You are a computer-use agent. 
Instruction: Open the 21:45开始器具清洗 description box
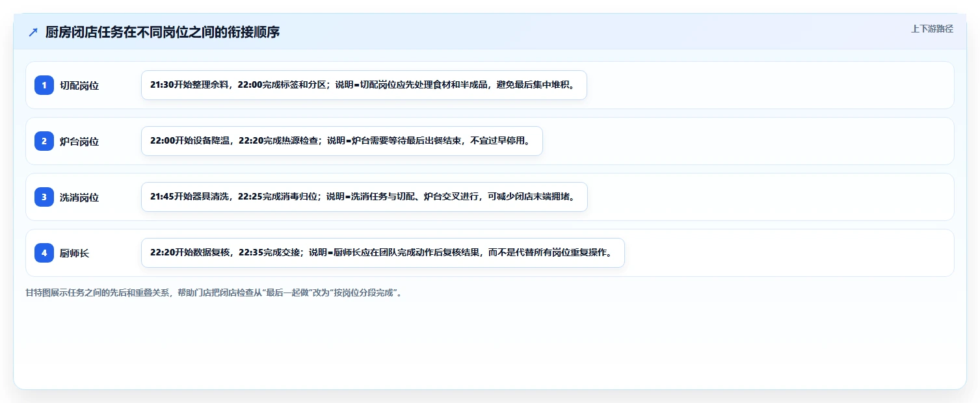[364, 197]
